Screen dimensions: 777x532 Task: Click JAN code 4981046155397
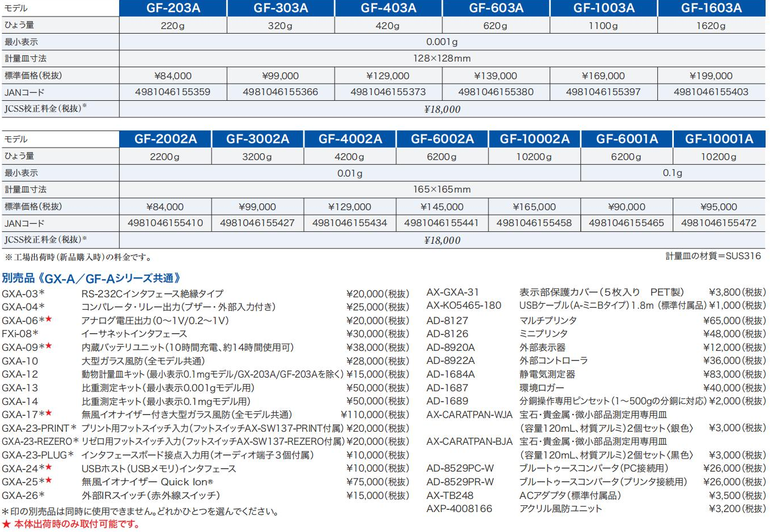(603, 92)
